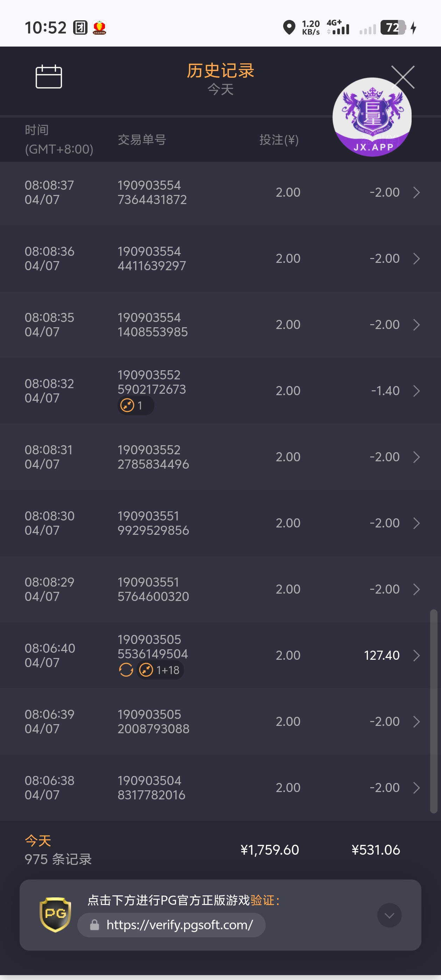This screenshot has height=980, width=441.
Task: Open the 08:06:38 transaction record
Action: pos(220,787)
